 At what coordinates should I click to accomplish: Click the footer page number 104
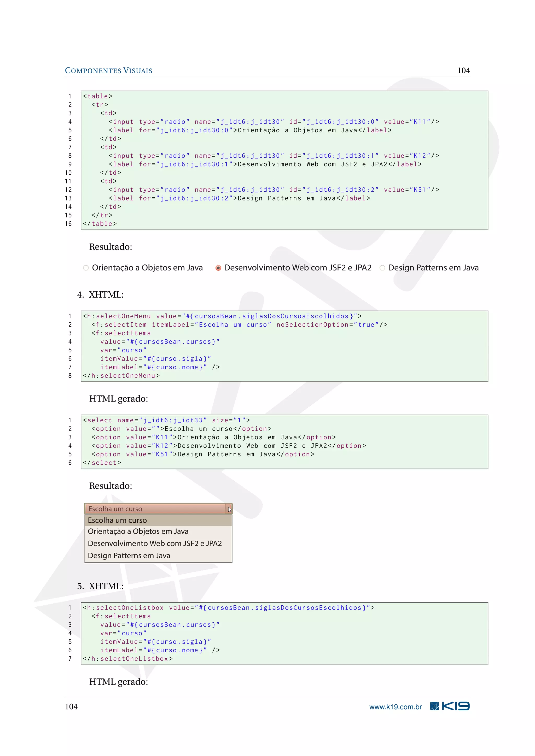71,707
